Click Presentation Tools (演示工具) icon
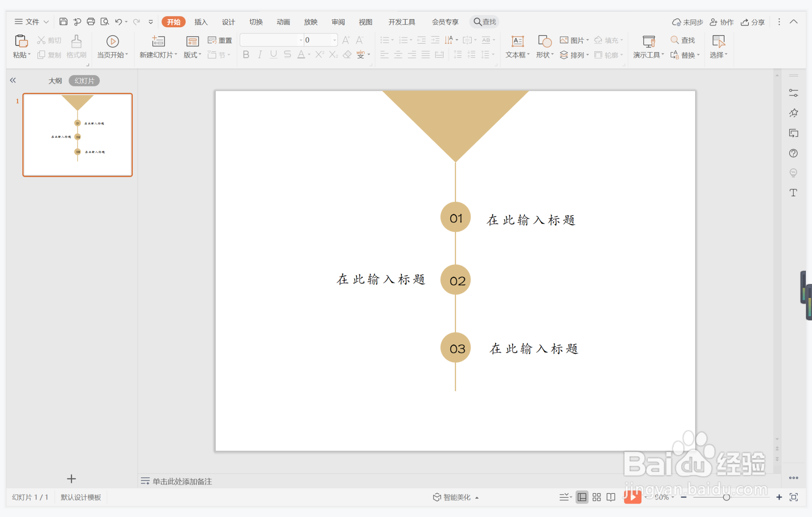Image resolution: width=812 pixels, height=517 pixels. click(648, 41)
